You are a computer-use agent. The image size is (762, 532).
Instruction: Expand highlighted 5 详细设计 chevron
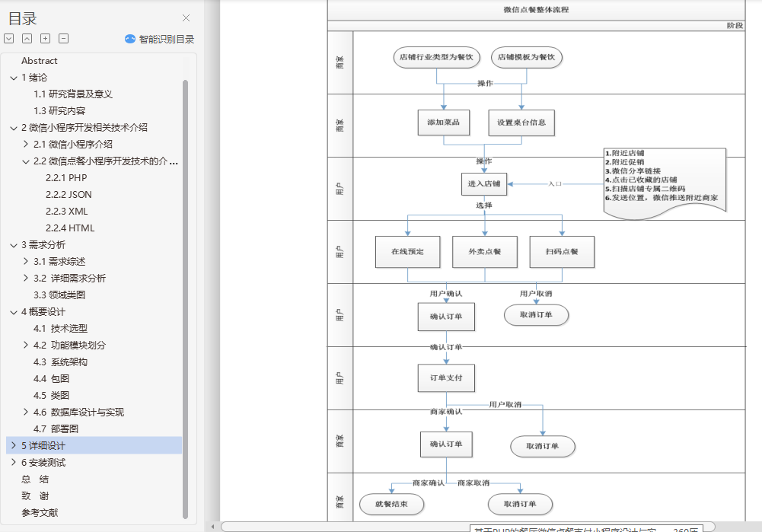pos(14,445)
